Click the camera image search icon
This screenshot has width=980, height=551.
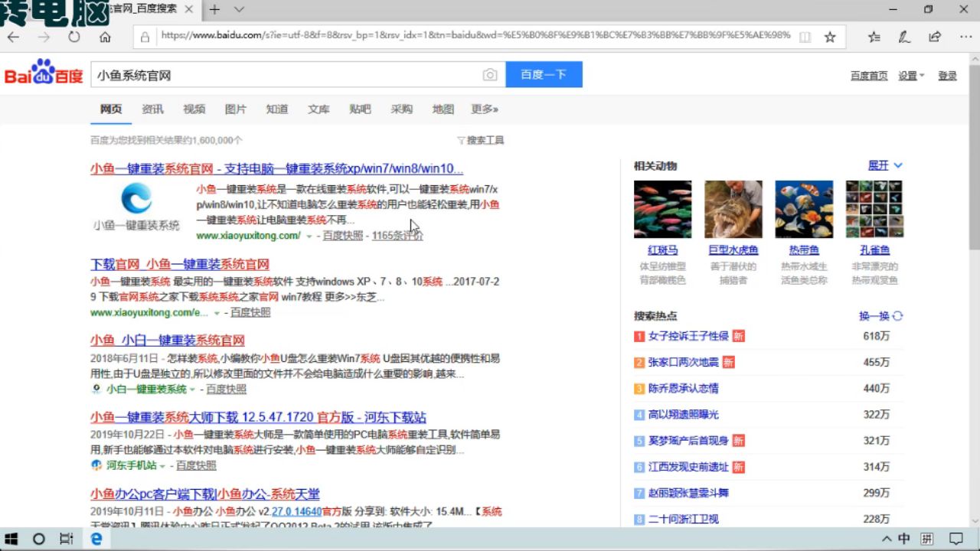coord(490,75)
